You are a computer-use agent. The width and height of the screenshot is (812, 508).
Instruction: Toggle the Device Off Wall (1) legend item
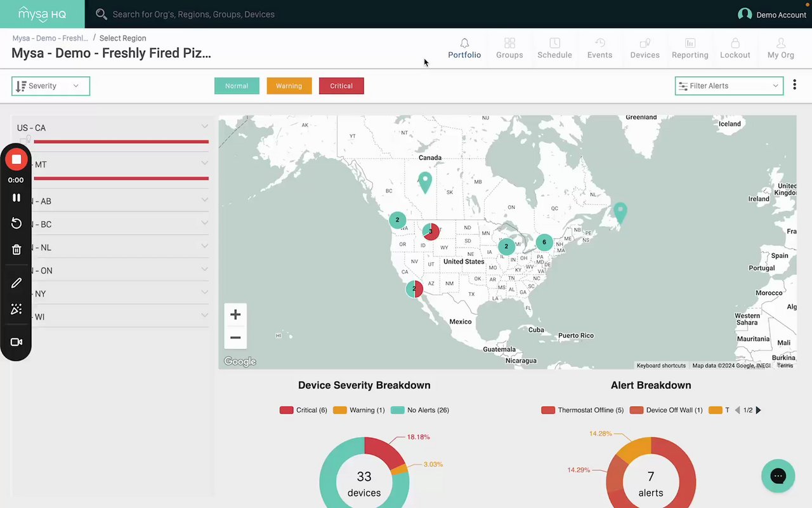click(666, 410)
